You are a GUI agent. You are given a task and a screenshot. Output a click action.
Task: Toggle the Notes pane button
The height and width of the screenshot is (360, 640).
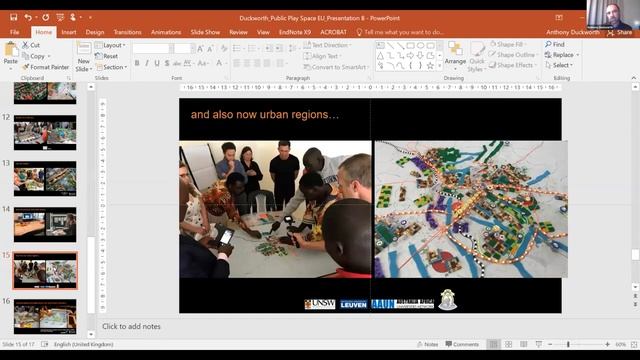click(427, 344)
